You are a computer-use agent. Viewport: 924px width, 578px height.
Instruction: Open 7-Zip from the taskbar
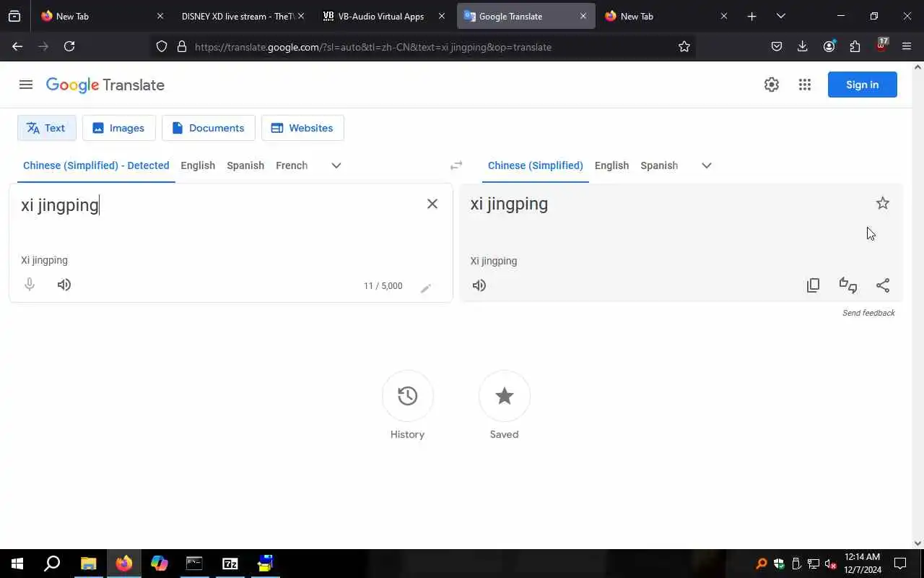[x=230, y=564]
